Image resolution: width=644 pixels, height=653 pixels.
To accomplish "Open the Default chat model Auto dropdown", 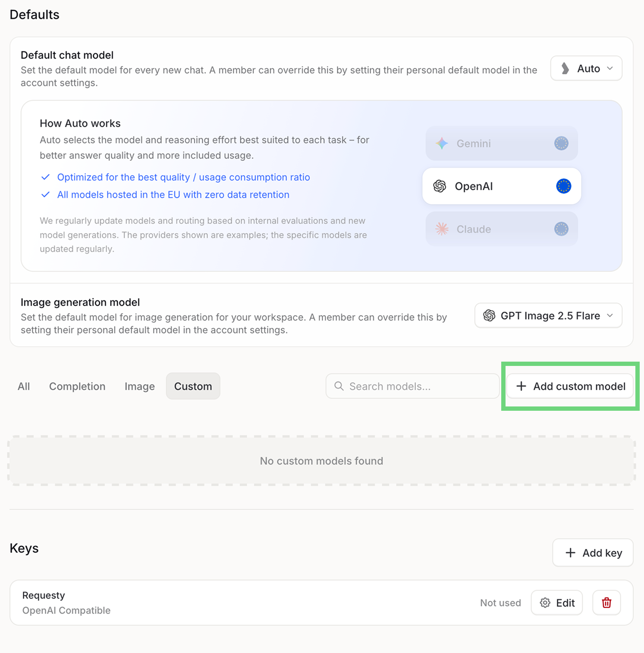I will coord(586,69).
